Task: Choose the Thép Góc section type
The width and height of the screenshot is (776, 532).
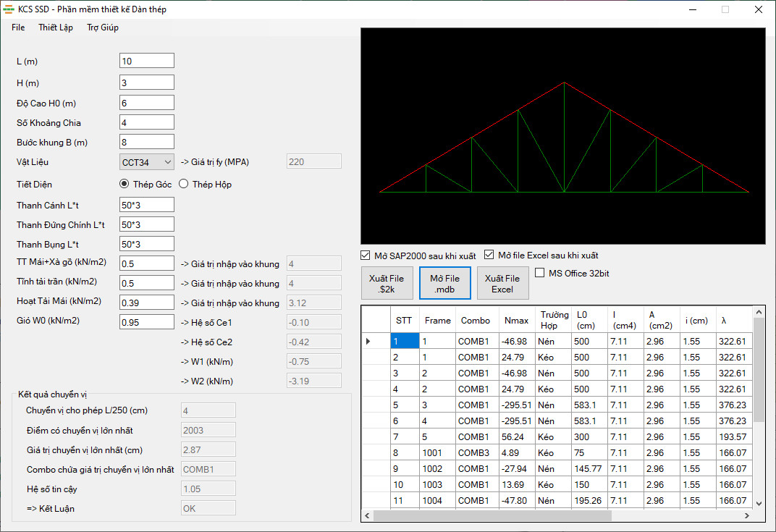Action: pyautogui.click(x=125, y=184)
